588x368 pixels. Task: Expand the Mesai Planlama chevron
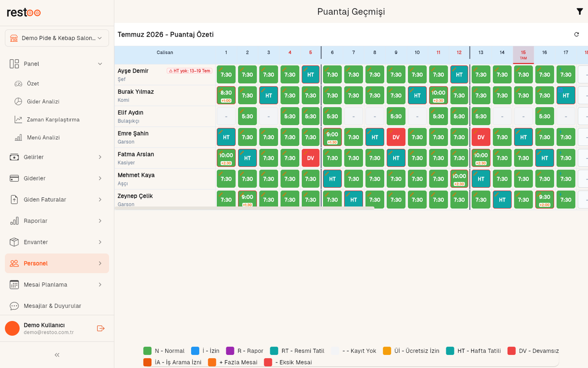pyautogui.click(x=100, y=285)
